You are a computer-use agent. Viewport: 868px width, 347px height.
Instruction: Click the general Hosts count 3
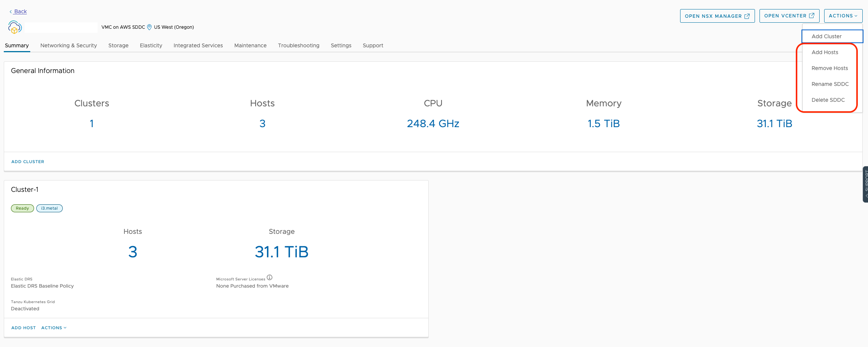tap(262, 123)
